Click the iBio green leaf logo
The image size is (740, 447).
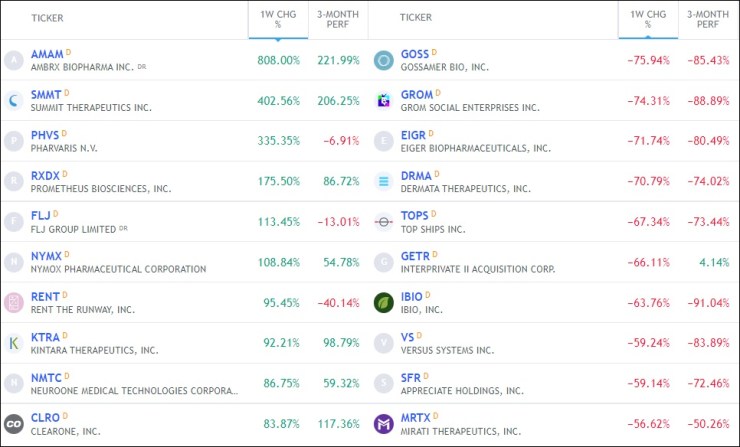click(x=383, y=303)
